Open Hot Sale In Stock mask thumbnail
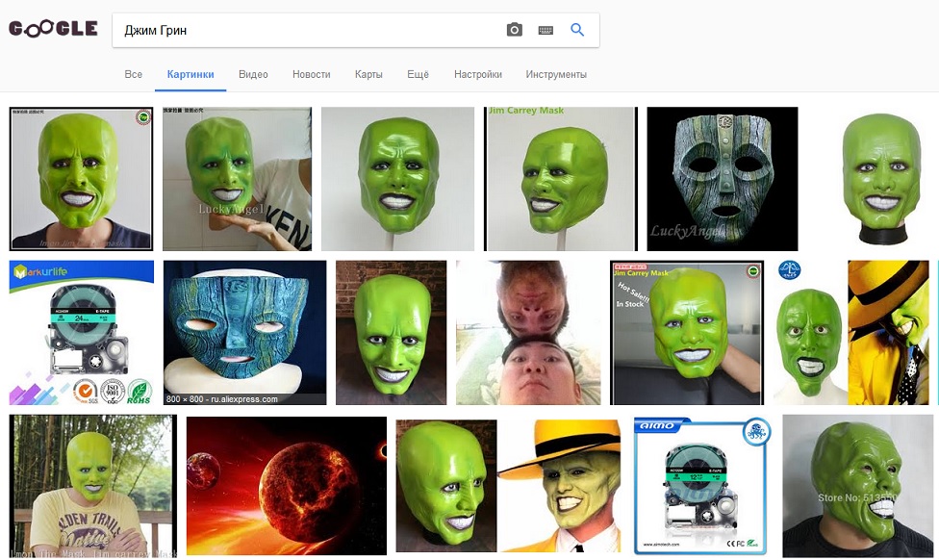The image size is (939, 560). (687, 332)
